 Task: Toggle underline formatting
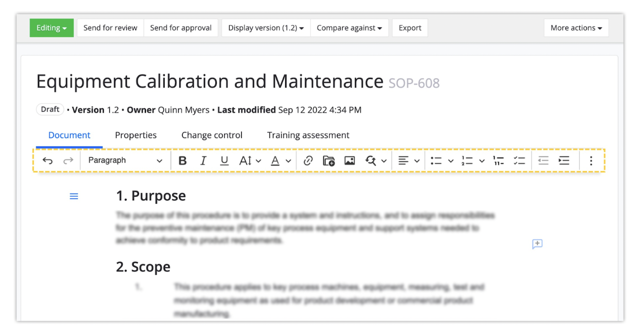[x=224, y=161]
